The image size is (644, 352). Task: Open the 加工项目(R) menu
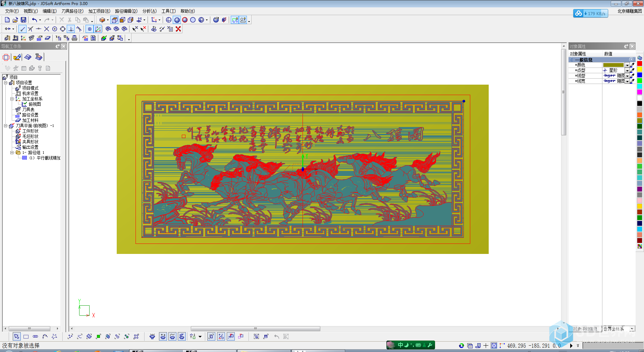pos(99,11)
